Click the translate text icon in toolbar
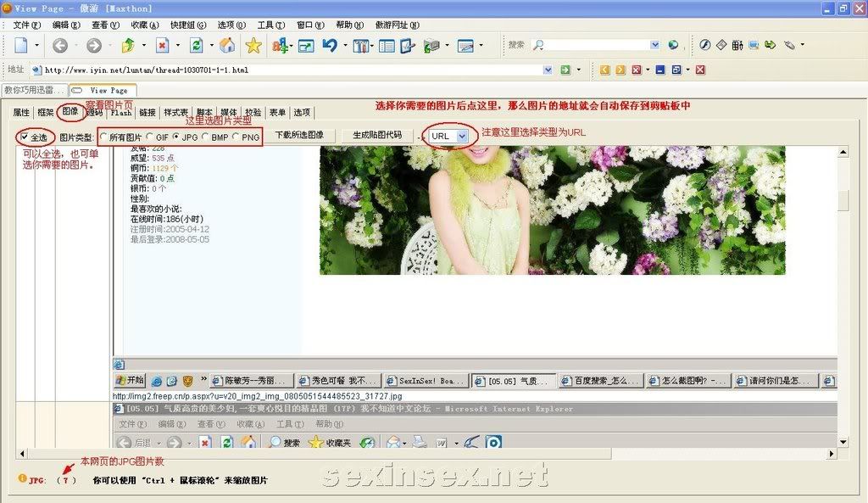Image resolution: width=868 pixels, height=503 pixels. [281, 46]
